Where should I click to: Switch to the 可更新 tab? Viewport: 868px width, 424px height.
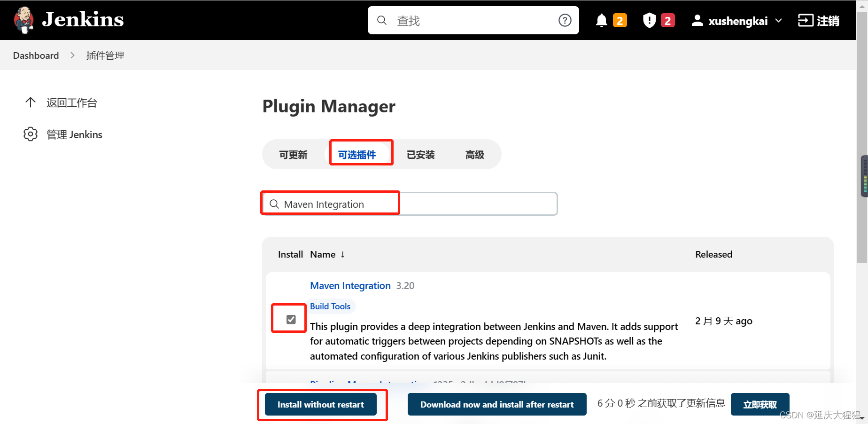click(293, 155)
